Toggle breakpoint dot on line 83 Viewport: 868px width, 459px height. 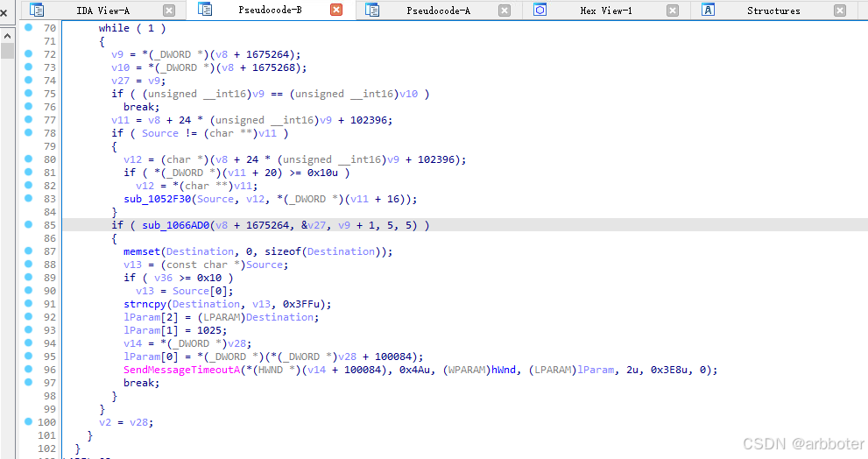[28, 198]
